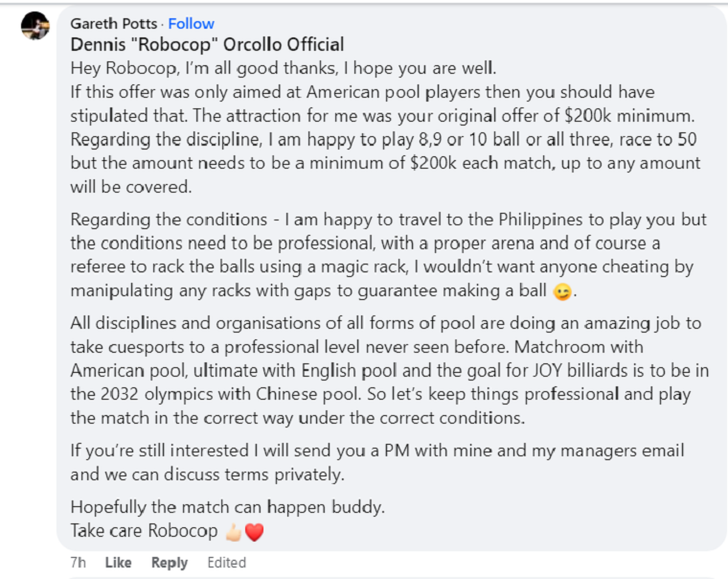Like this comment
The height and width of the screenshot is (579, 728).
pos(118,563)
